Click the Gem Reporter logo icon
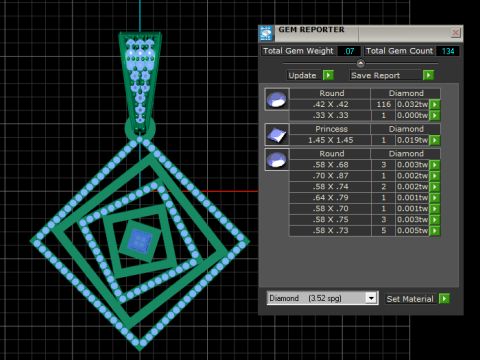This screenshot has width=480, height=360. coord(266,33)
